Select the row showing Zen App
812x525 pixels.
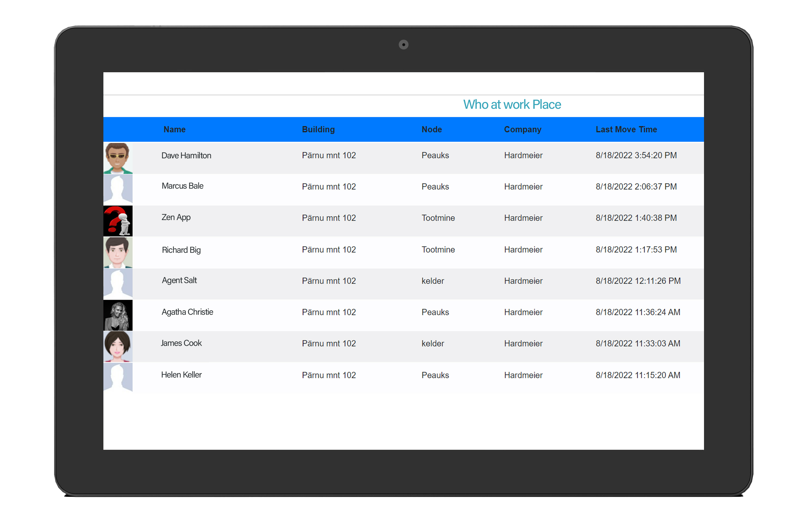[x=375, y=221]
